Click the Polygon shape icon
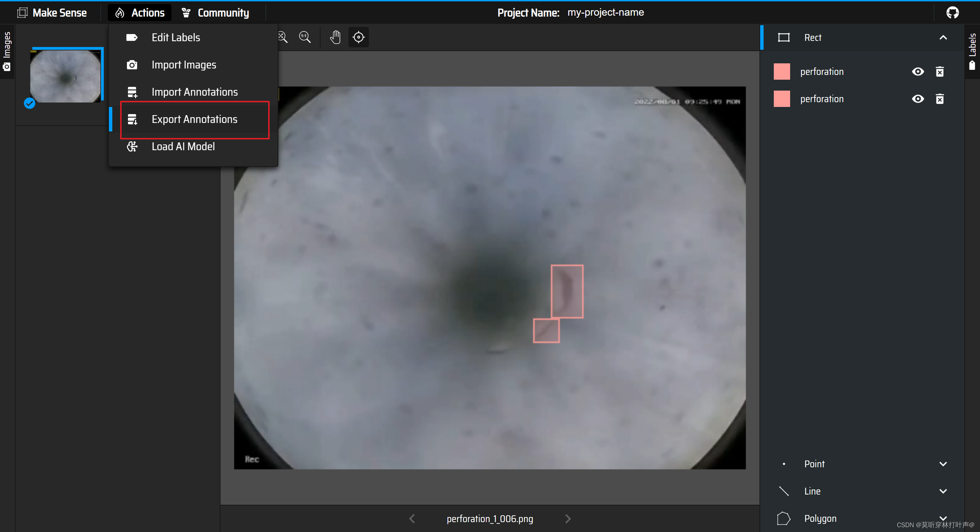The height and width of the screenshot is (532, 980). point(784,518)
